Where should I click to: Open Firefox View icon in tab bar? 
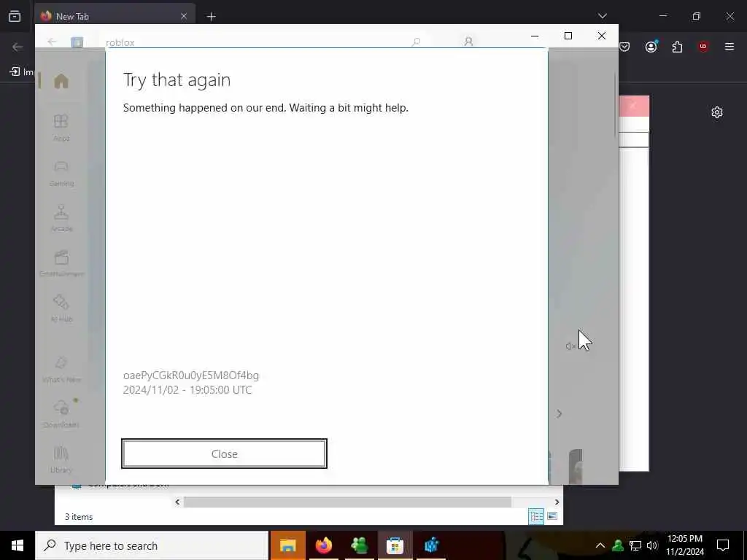coord(15,16)
